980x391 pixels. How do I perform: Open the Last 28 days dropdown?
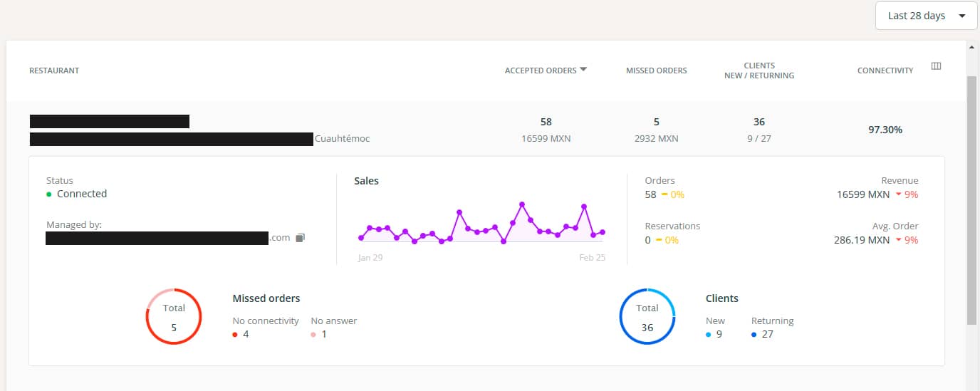click(x=926, y=16)
